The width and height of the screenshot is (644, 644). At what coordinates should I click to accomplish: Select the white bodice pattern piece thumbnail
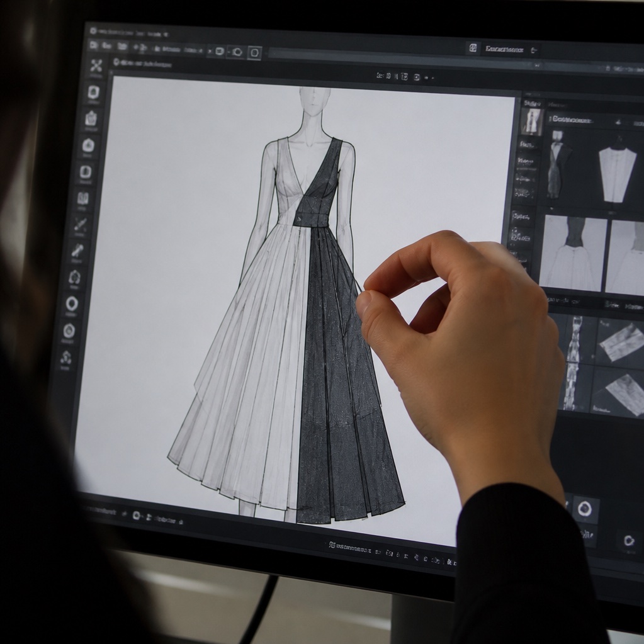tap(618, 175)
